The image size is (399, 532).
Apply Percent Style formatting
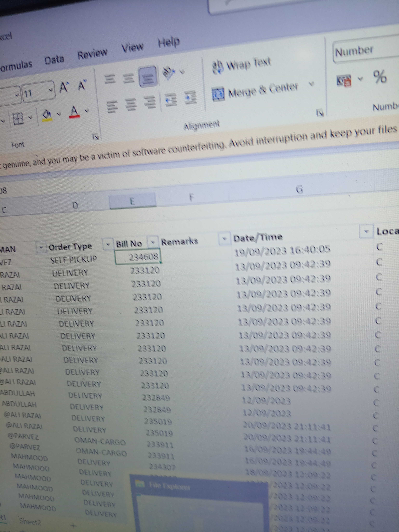click(380, 77)
